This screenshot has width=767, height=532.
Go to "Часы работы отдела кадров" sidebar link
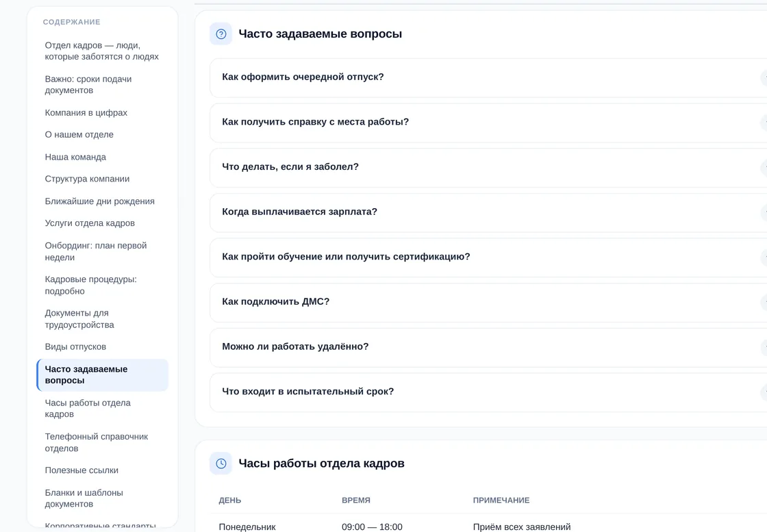102,408
